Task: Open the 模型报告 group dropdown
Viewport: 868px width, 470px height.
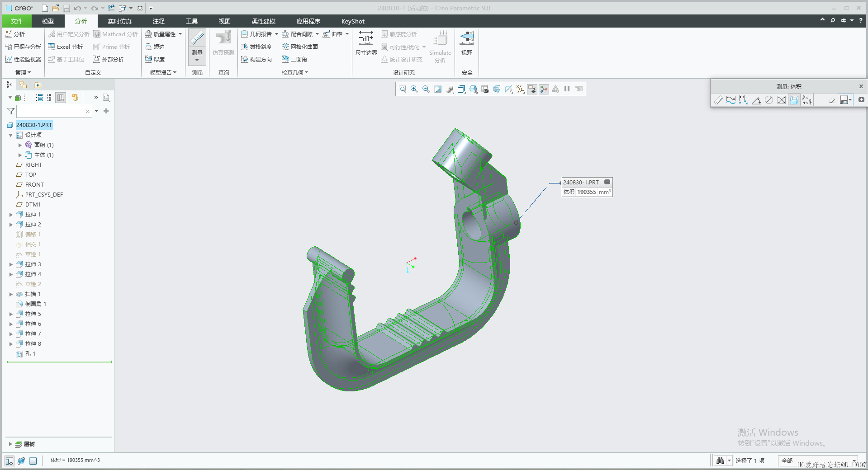Action: (163, 72)
